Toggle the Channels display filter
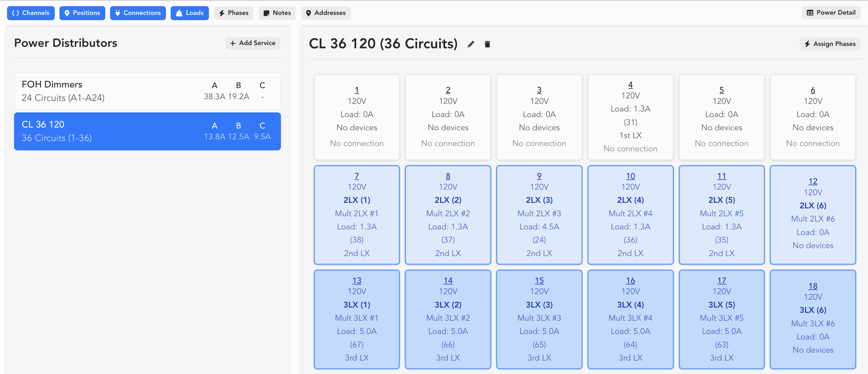This screenshot has height=374, width=868. [31, 13]
